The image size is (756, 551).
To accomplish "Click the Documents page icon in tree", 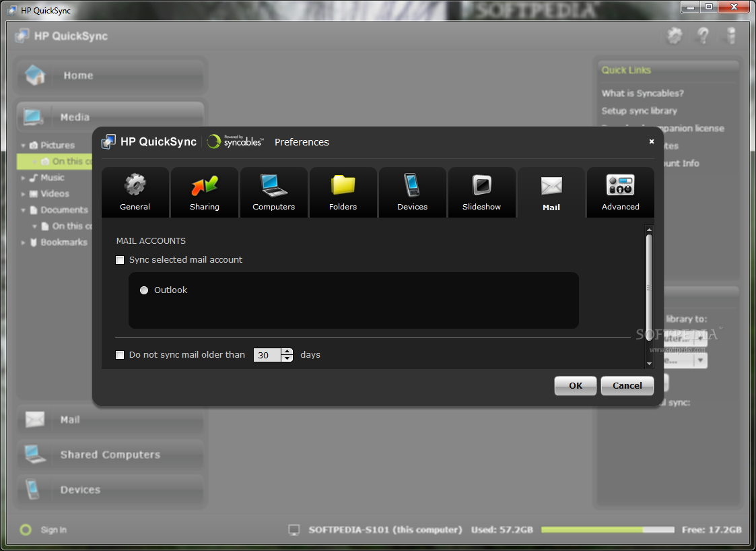I will [x=34, y=210].
